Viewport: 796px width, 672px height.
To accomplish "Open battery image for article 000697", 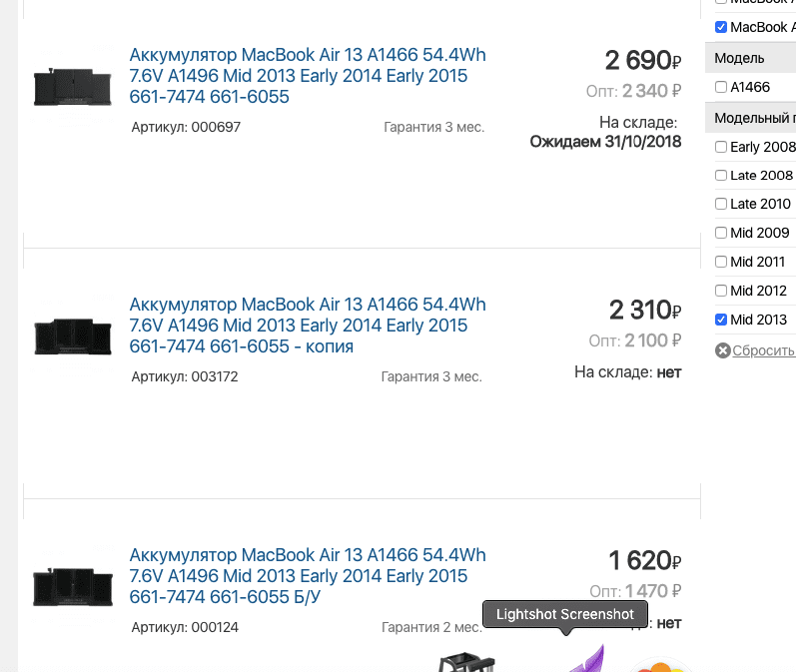I will (x=72, y=87).
